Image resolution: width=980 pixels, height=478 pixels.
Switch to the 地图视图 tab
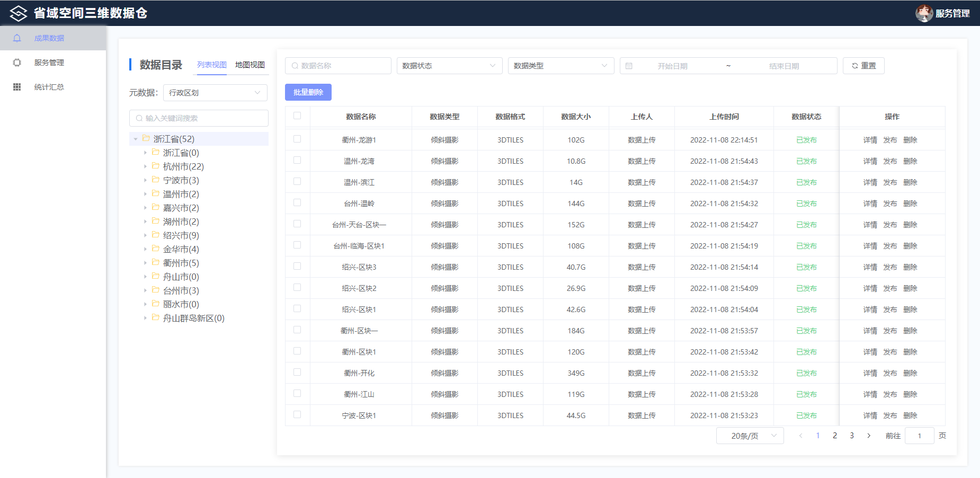pyautogui.click(x=250, y=65)
